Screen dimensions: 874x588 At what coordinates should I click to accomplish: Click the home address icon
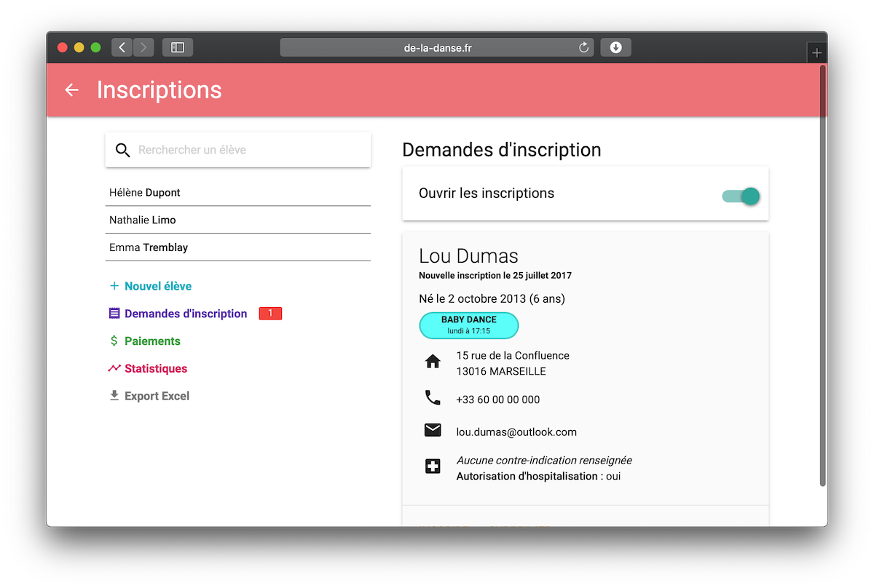[433, 362]
